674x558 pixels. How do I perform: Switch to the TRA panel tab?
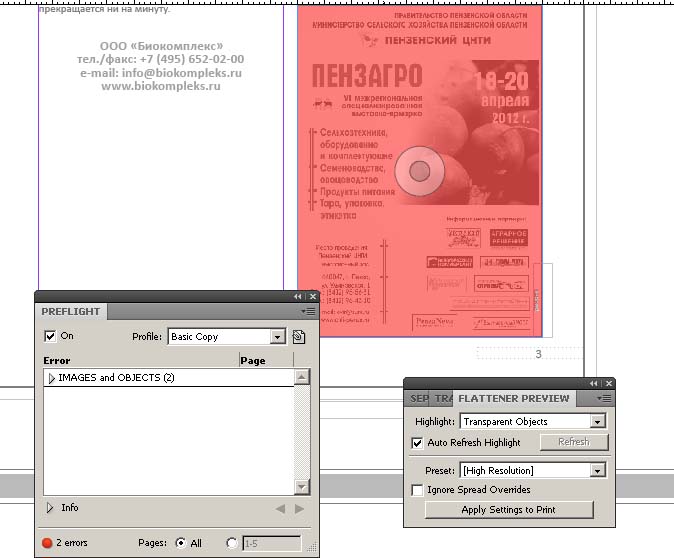(443, 399)
